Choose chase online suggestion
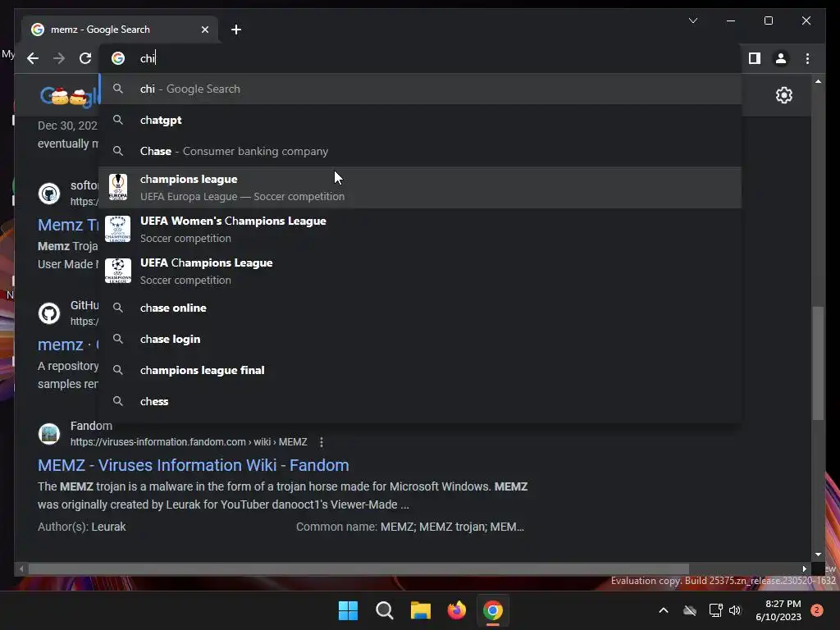Image resolution: width=840 pixels, height=630 pixels. pyautogui.click(x=420, y=308)
